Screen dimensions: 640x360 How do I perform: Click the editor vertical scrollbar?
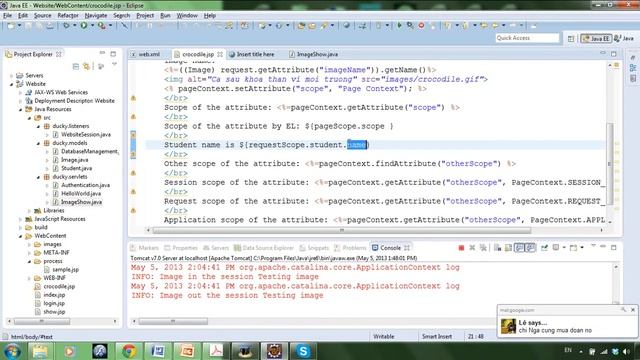point(610,163)
